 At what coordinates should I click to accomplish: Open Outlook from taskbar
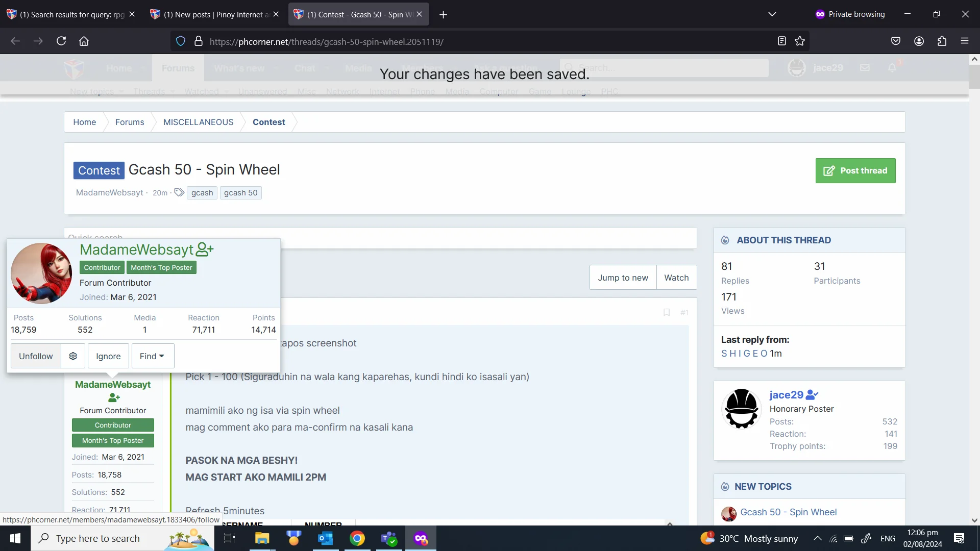[325, 538]
